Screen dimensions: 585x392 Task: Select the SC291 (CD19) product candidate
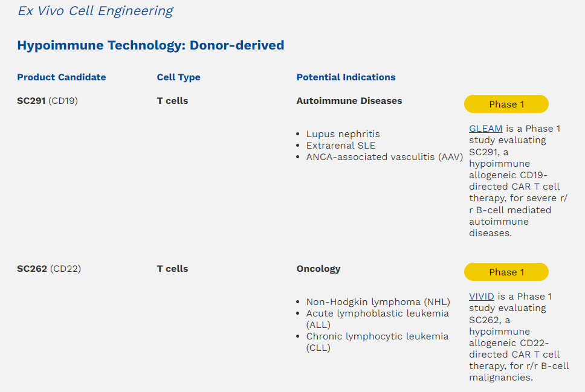coord(47,101)
